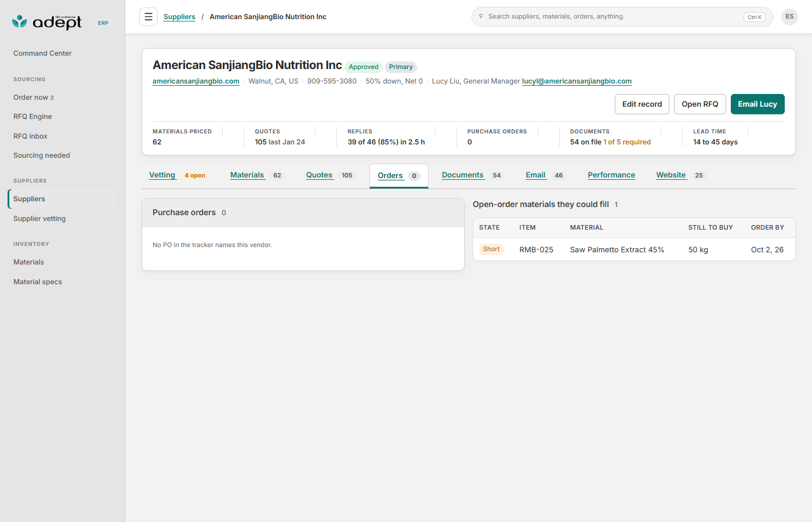Select the Orders tab
The height and width of the screenshot is (522, 812).
click(399, 176)
